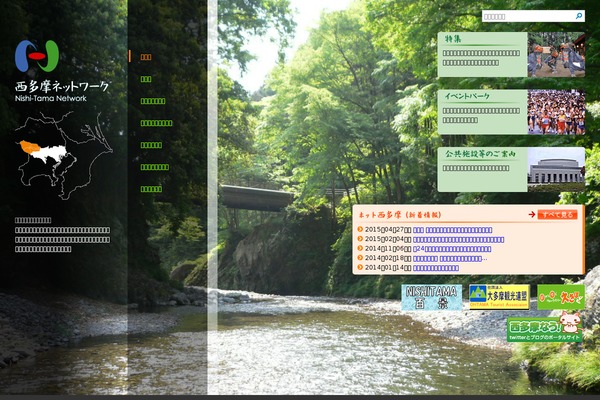
Task: Open the news link dated 2014 02 18
Action: pos(450,258)
